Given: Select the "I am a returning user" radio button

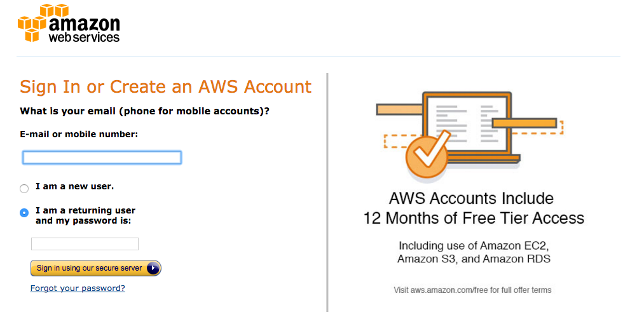Looking at the screenshot, I should [x=24, y=213].
